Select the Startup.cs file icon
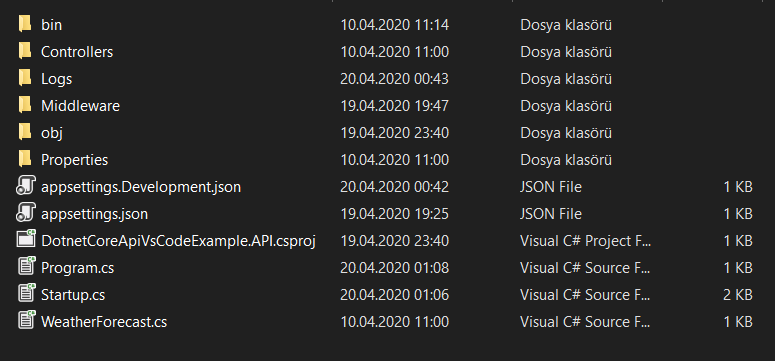Image resolution: width=775 pixels, height=361 pixels. pyautogui.click(x=27, y=295)
